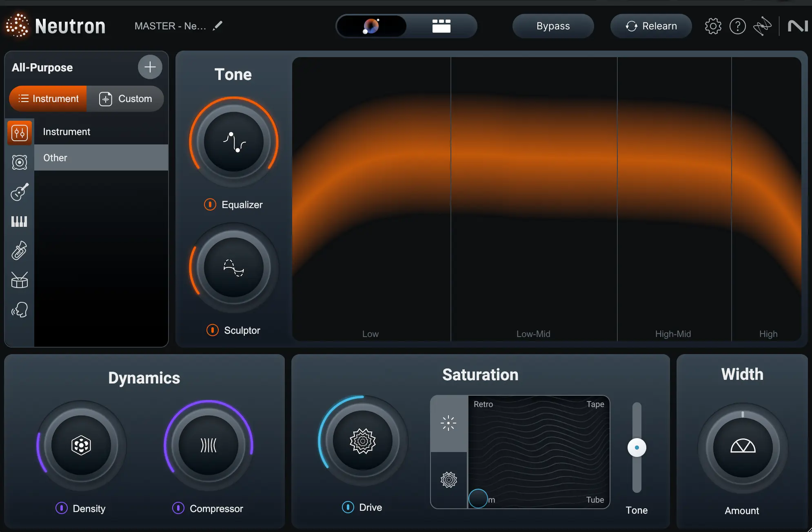Toggle the Compressor power button

click(x=178, y=508)
